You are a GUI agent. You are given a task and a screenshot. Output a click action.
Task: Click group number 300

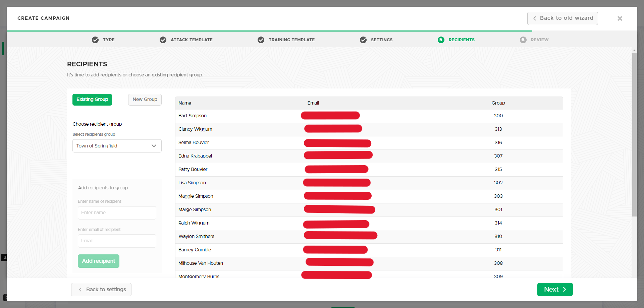498,116
